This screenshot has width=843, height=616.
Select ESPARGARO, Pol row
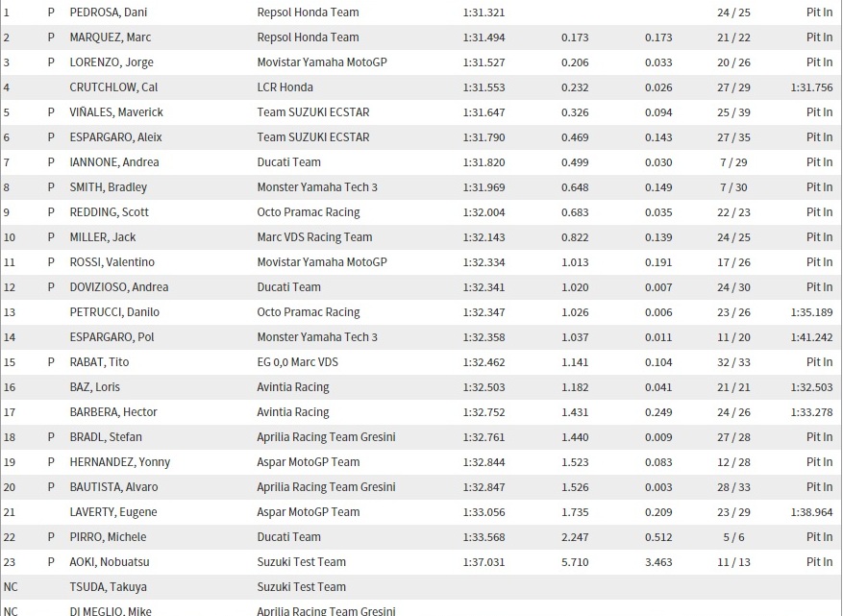pos(421,337)
